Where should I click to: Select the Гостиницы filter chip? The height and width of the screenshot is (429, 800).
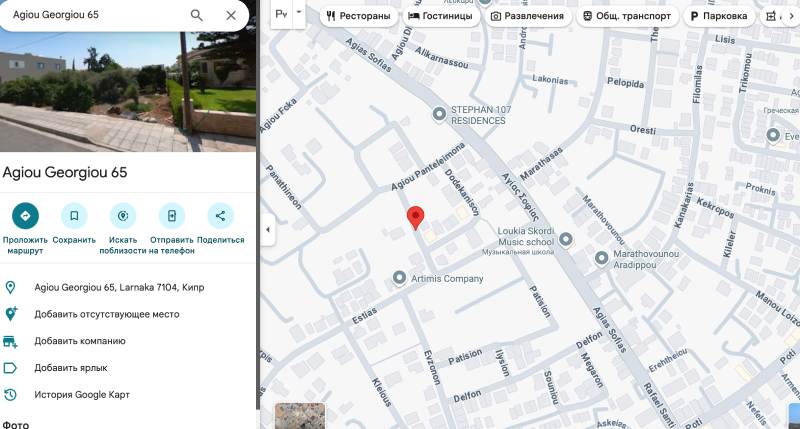coord(441,16)
